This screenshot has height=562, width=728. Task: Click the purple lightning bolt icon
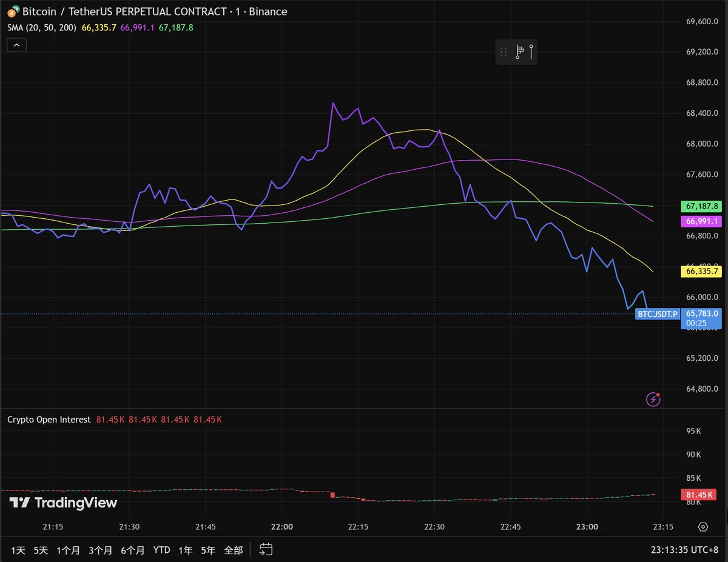[653, 399]
